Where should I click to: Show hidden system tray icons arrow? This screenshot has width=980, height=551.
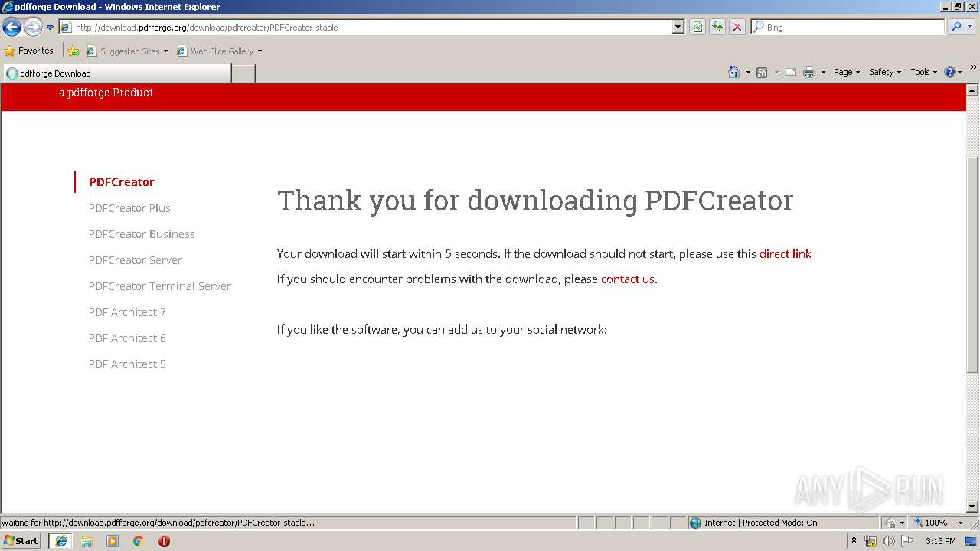pyautogui.click(x=854, y=541)
